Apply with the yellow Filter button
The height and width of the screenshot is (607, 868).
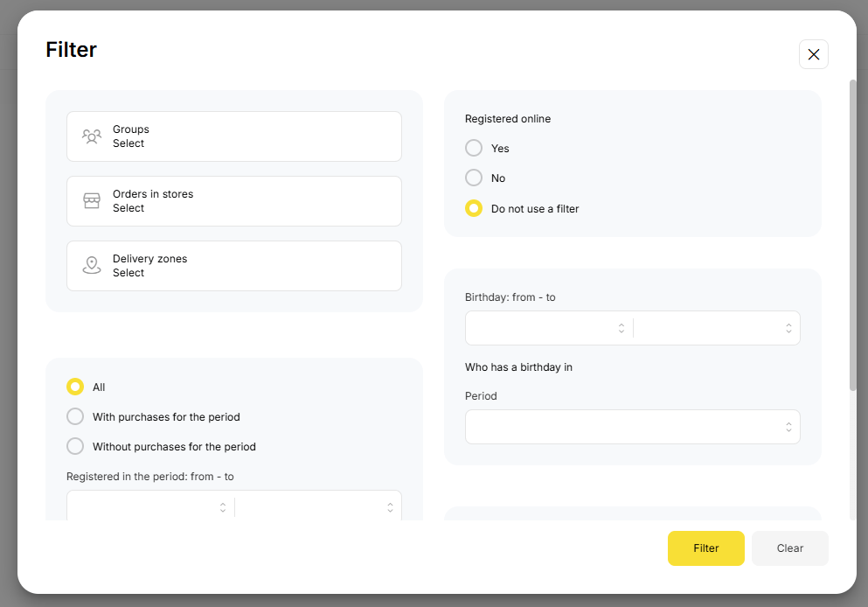(x=705, y=548)
